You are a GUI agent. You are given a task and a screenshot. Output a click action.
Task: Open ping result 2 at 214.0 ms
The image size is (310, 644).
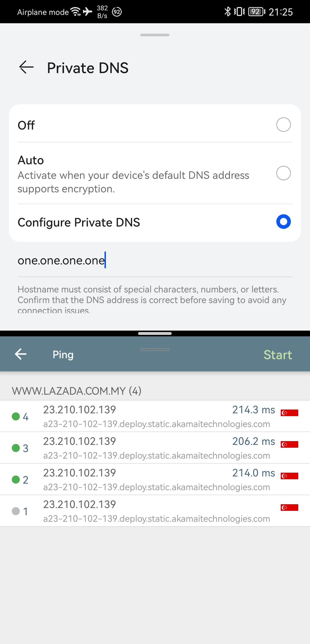click(x=155, y=479)
